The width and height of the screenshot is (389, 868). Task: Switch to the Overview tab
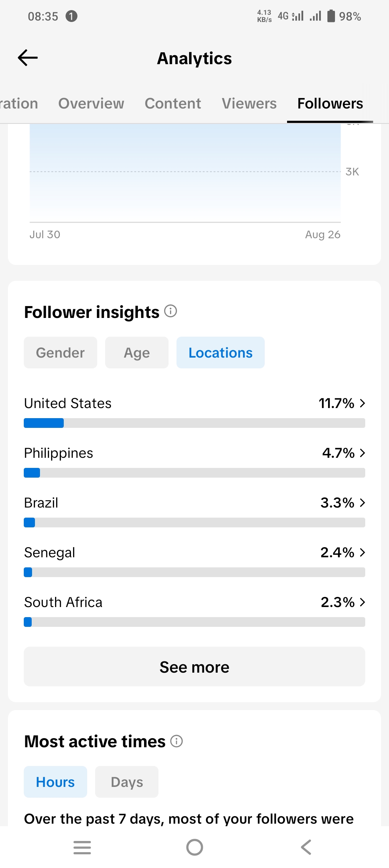91,103
